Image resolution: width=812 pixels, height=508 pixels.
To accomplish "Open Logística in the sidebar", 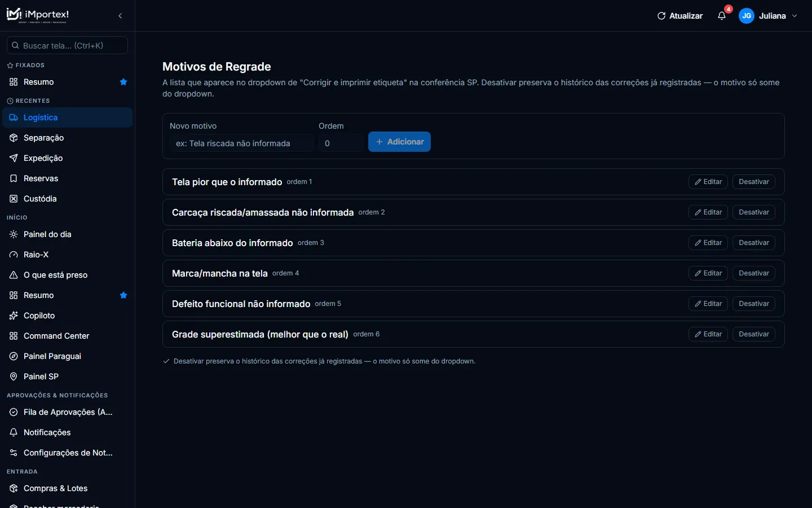I will tap(68, 117).
